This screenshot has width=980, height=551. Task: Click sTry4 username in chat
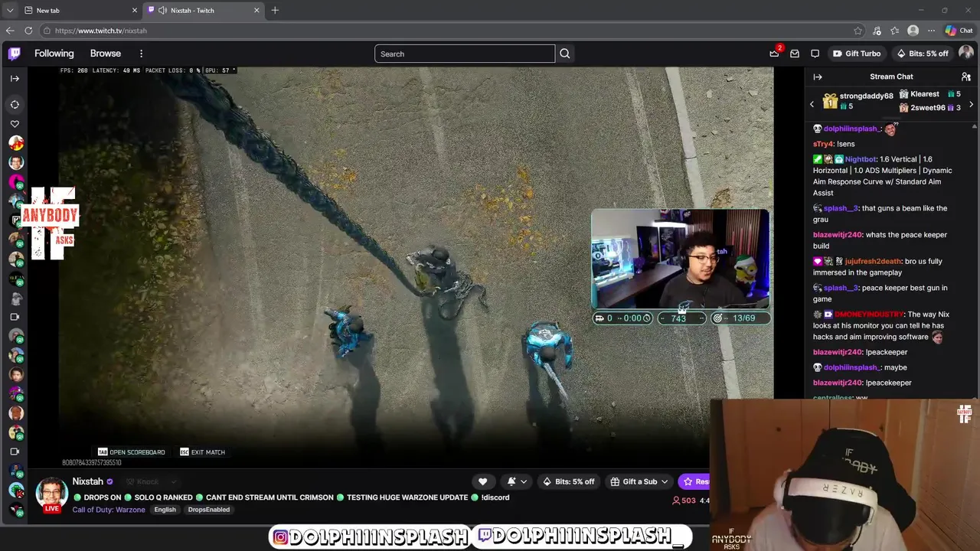pyautogui.click(x=823, y=144)
